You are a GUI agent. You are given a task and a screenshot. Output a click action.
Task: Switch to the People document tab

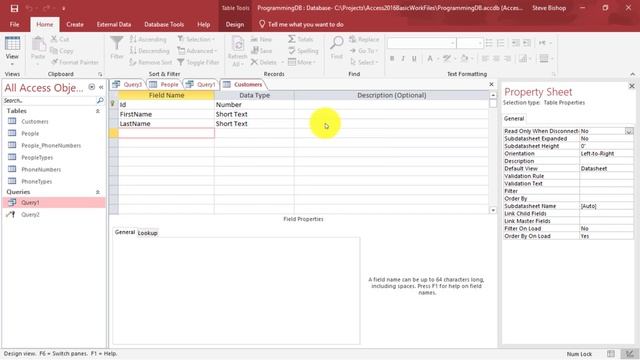[x=164, y=84]
